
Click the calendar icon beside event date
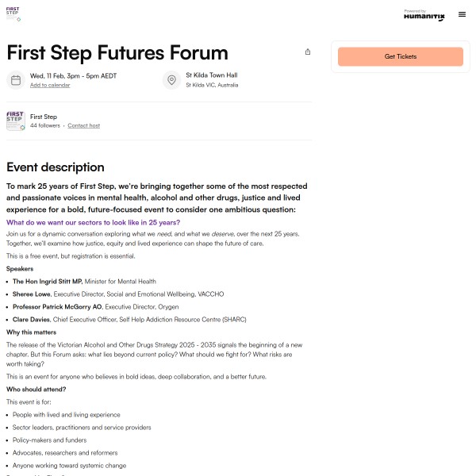pos(16,80)
